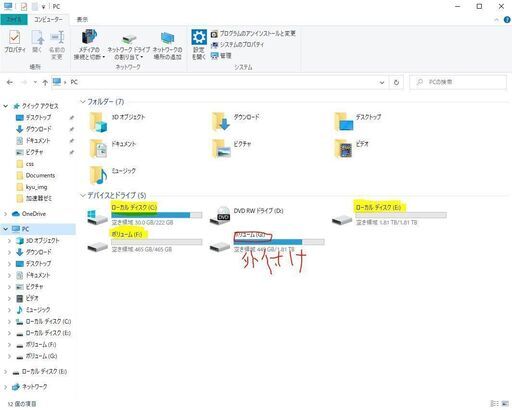The height and width of the screenshot is (410, 512).
Task: Select ミュージック under PC in sidebar
Action: click(x=34, y=310)
